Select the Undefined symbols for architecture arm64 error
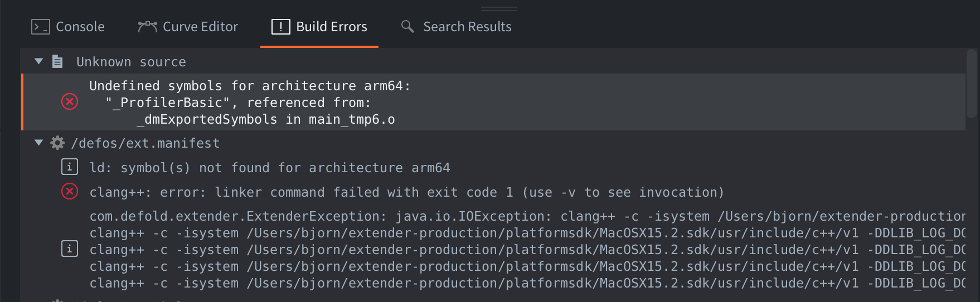Viewport: 980px width, 302px height. point(493,102)
